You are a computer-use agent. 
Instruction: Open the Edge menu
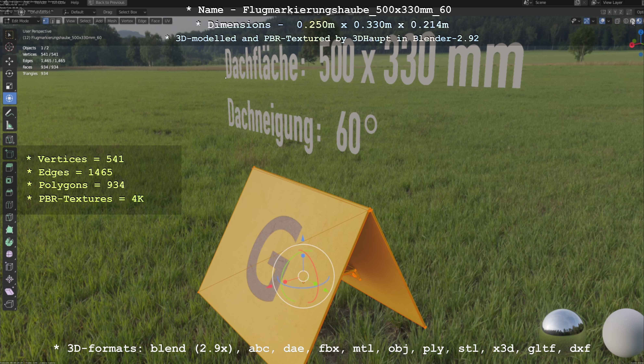click(x=142, y=21)
